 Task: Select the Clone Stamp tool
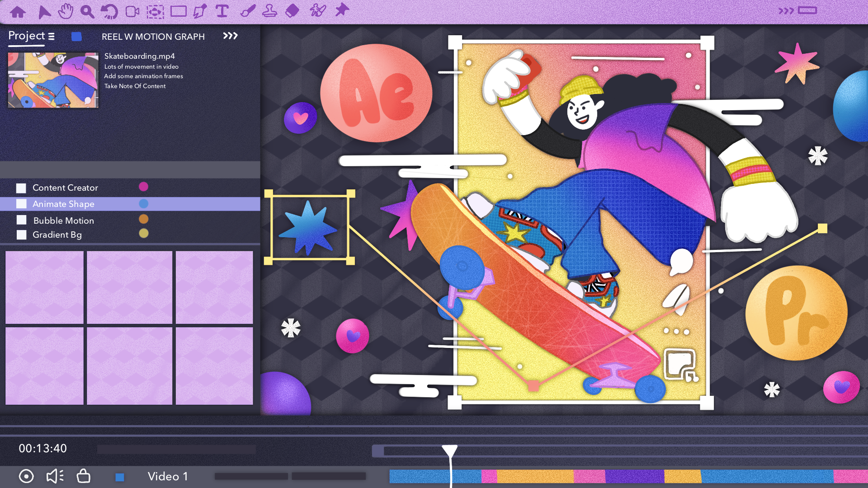click(269, 11)
